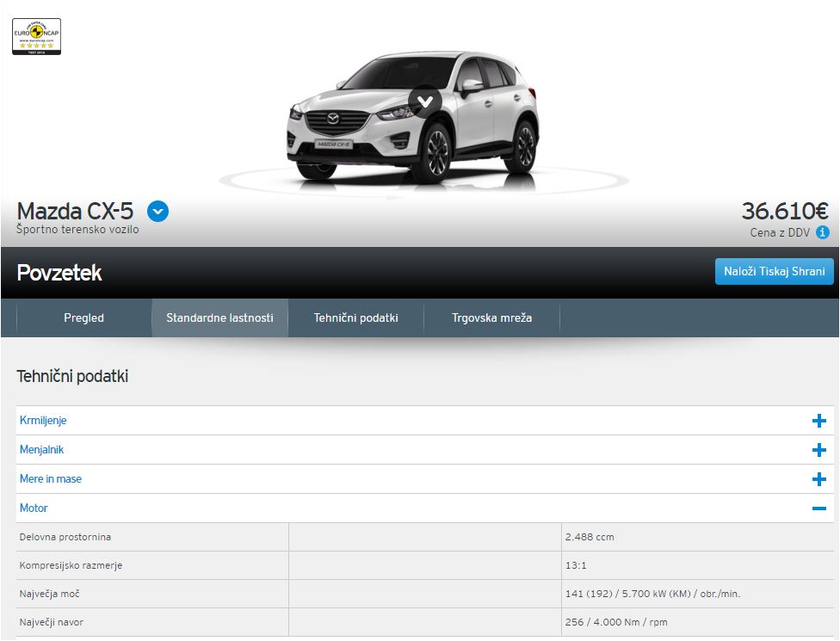The width and height of the screenshot is (840, 641).
Task: Click the Največji navor row label
Action: pos(52,622)
